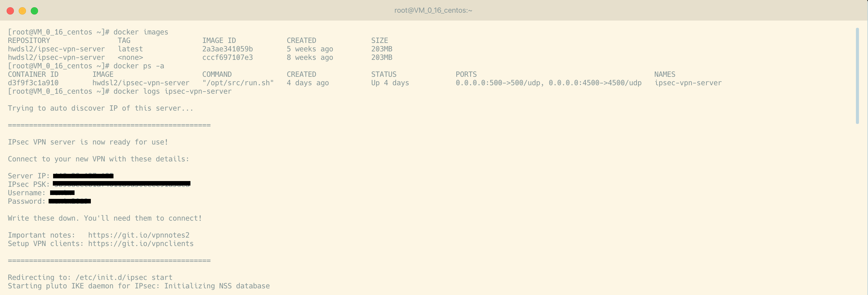Select container ID d3f9f3c1a910
This screenshot has height=295, width=868.
tap(33, 83)
